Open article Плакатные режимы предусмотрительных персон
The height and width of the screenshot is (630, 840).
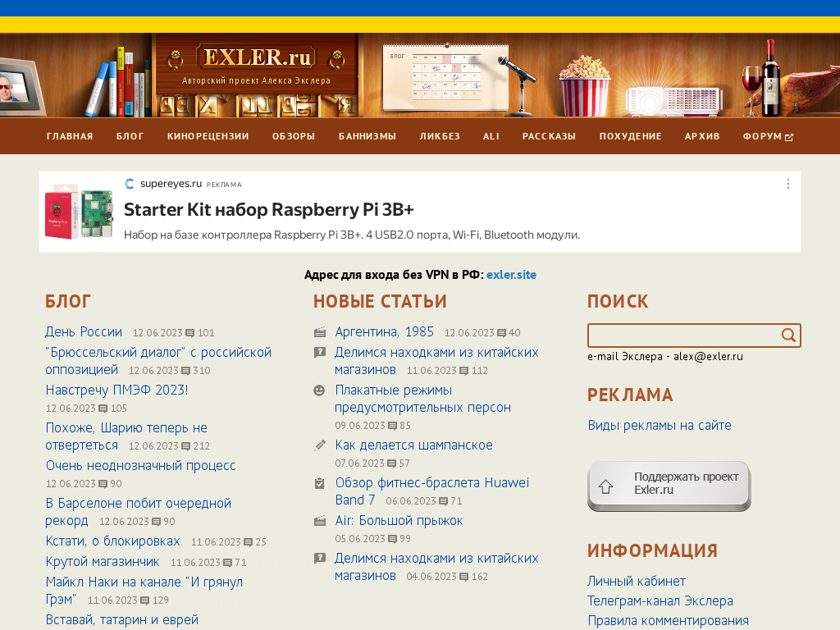point(422,399)
